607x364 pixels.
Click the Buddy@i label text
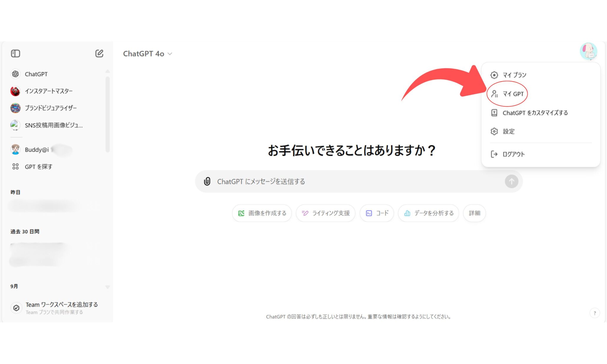pos(37,150)
